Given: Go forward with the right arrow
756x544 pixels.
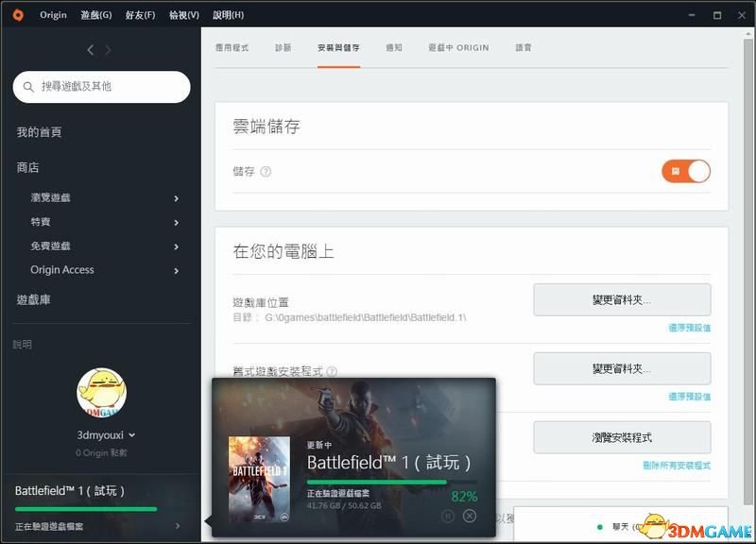Looking at the screenshot, I should tap(108, 50).
